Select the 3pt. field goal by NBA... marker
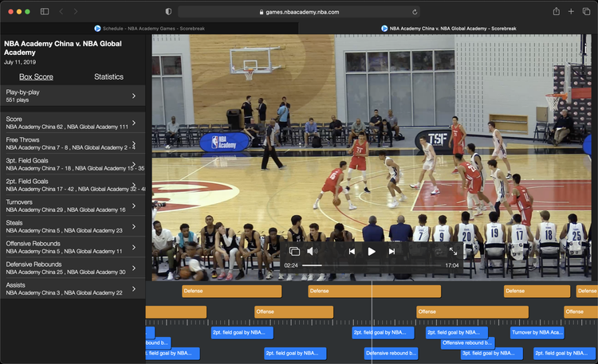The width and height of the screenshot is (598, 364). (492, 354)
